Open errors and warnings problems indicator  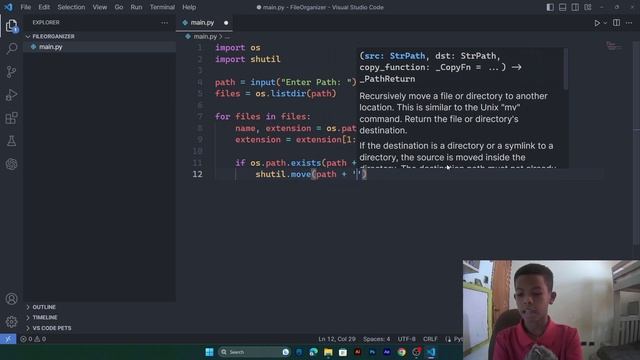click(33, 339)
